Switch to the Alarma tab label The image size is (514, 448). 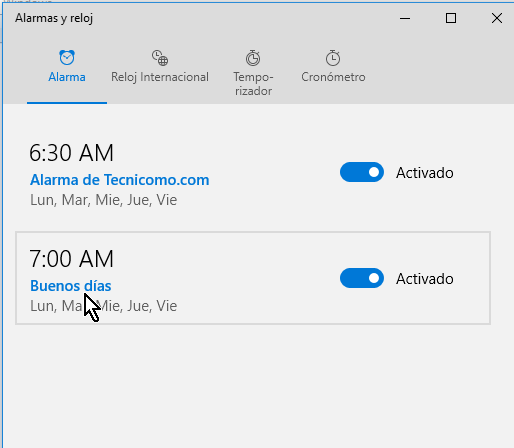67,77
